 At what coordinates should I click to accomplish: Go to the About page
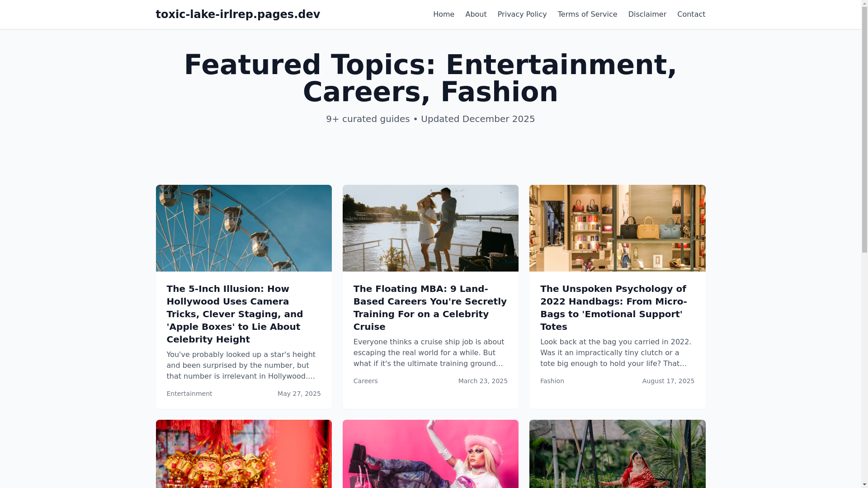click(476, 14)
